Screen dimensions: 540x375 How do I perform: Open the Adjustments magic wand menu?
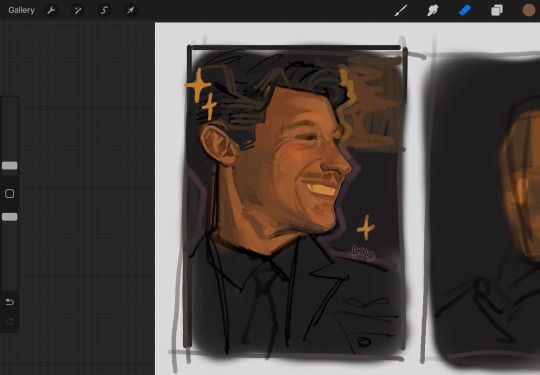(x=77, y=10)
